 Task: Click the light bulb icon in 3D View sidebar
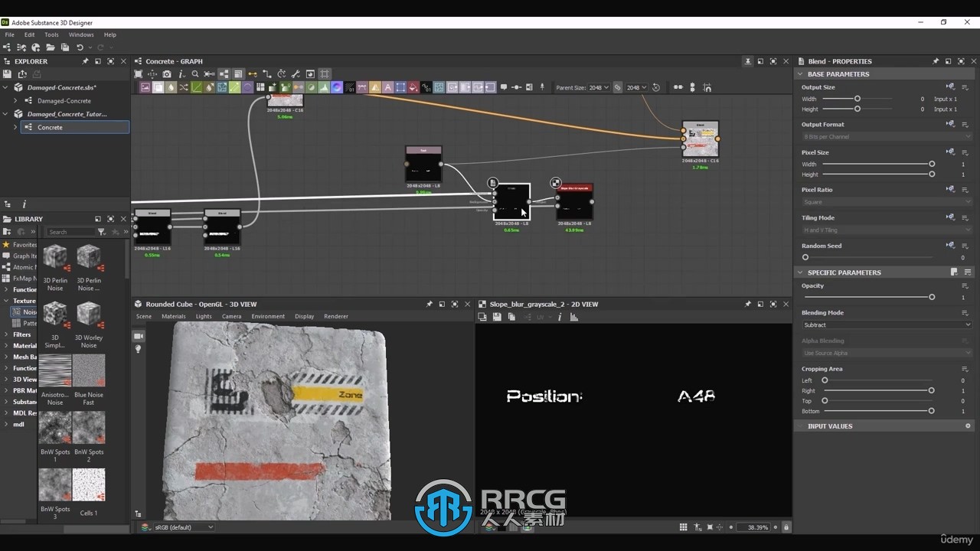pyautogui.click(x=139, y=349)
